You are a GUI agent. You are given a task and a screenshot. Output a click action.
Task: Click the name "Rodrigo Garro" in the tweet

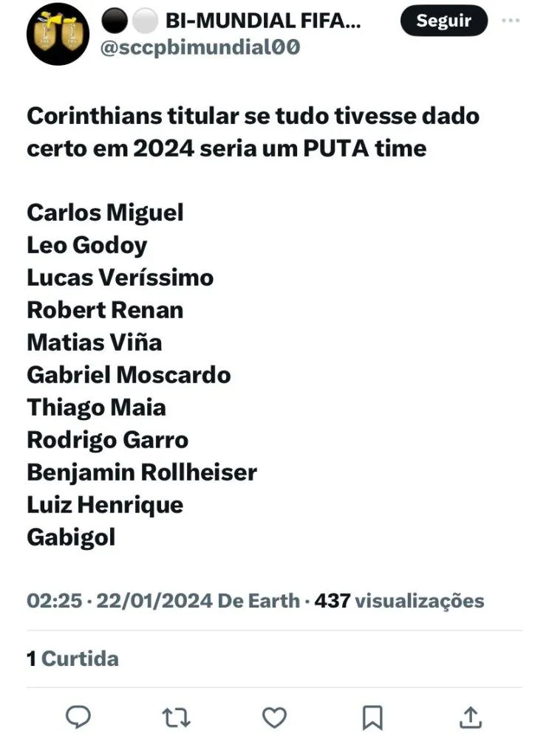point(107,440)
